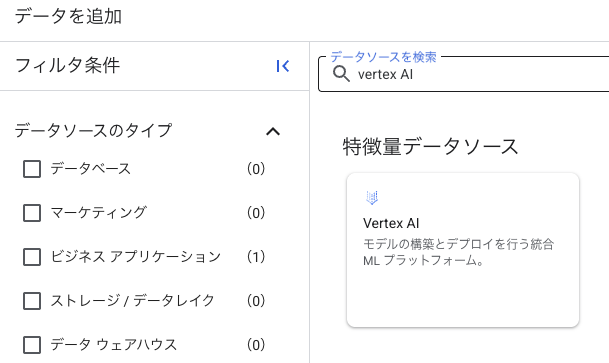Collapse the filter panel with arrow icon

[283, 66]
